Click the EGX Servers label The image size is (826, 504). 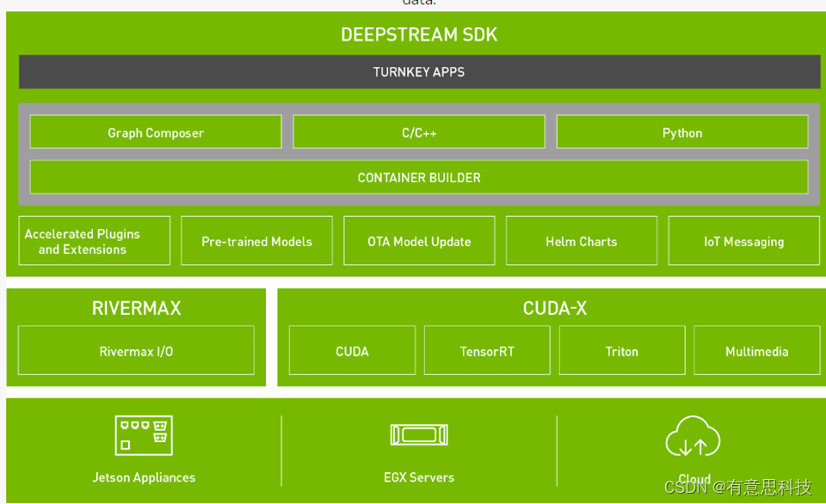pos(419,477)
